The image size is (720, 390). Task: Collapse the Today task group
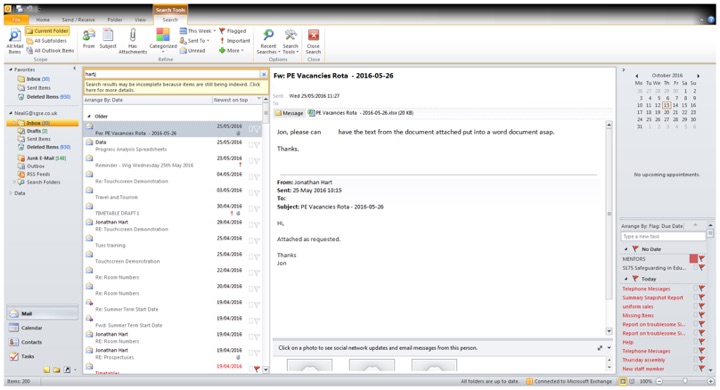coord(626,279)
